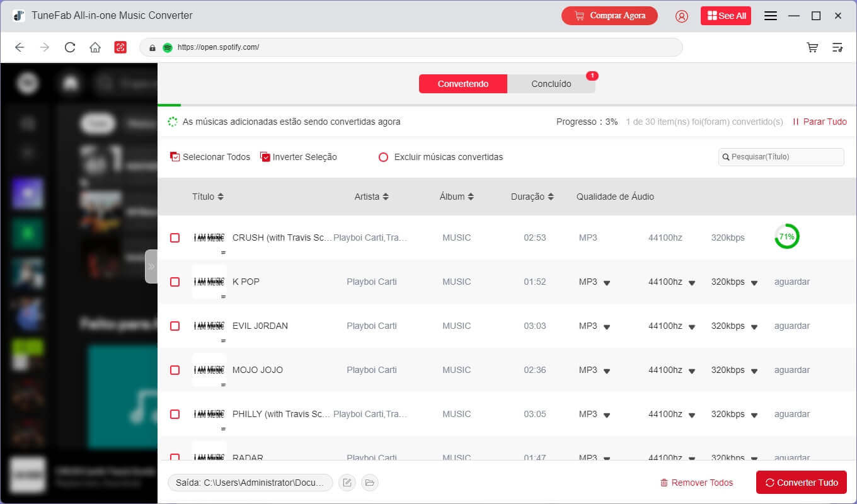Viewport: 857px width, 504px height.
Task: Go forward with the forward arrow
Action: pos(44,47)
